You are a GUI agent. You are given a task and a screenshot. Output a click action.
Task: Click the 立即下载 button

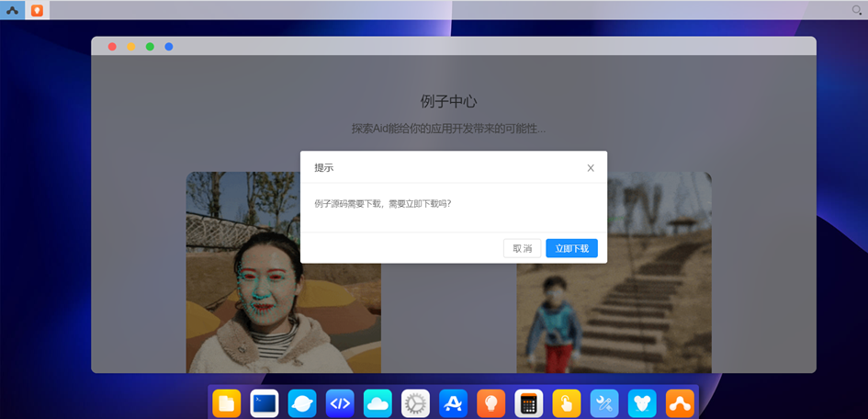tap(571, 248)
